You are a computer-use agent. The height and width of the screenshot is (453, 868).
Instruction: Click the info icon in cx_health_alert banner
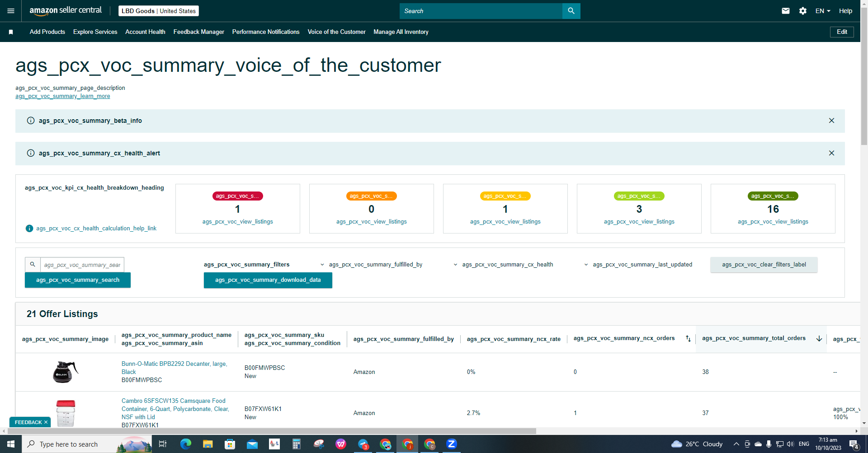click(x=31, y=153)
